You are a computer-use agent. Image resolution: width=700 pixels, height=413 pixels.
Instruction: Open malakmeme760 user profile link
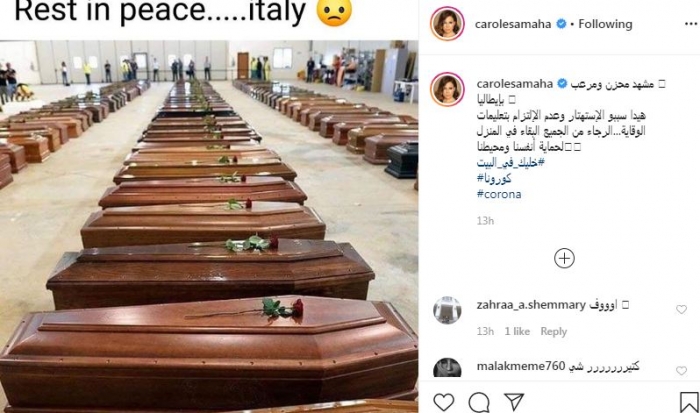(x=521, y=366)
